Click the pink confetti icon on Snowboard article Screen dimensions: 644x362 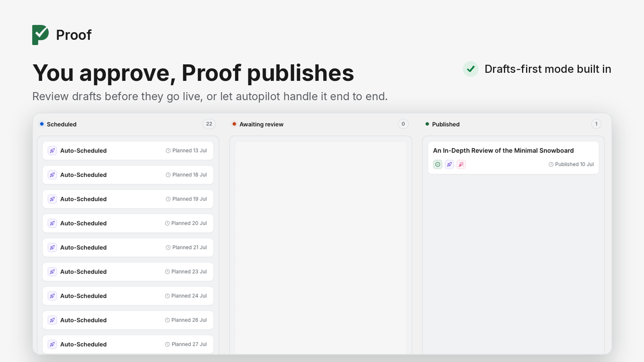pos(461,165)
